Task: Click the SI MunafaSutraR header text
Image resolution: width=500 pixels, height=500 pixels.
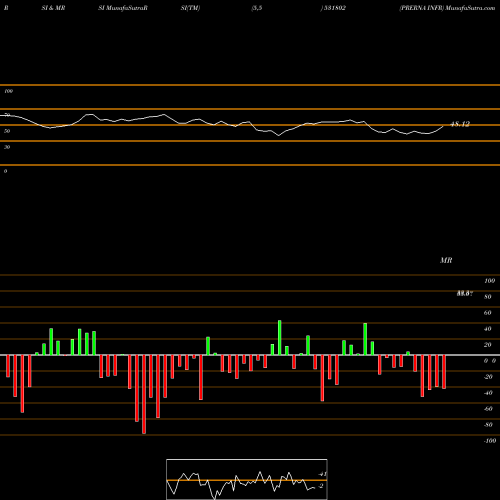Action: [123, 8]
